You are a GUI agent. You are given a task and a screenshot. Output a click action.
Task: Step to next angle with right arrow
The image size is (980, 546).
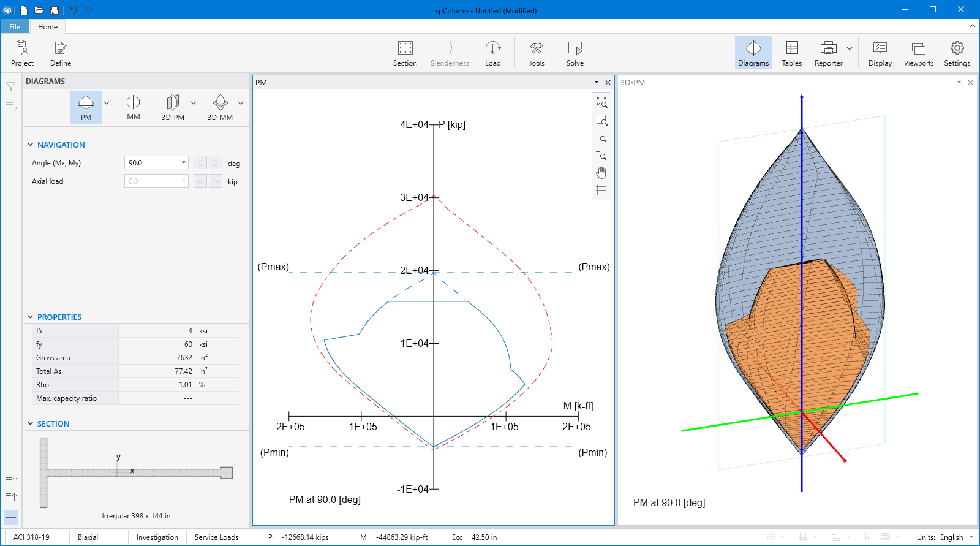pyautogui.click(x=215, y=163)
